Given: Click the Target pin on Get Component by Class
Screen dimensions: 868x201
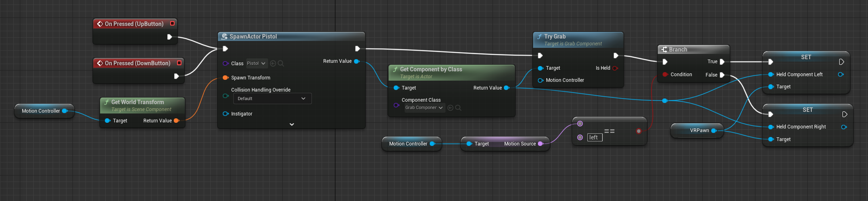Looking at the screenshot, I should pos(396,88).
